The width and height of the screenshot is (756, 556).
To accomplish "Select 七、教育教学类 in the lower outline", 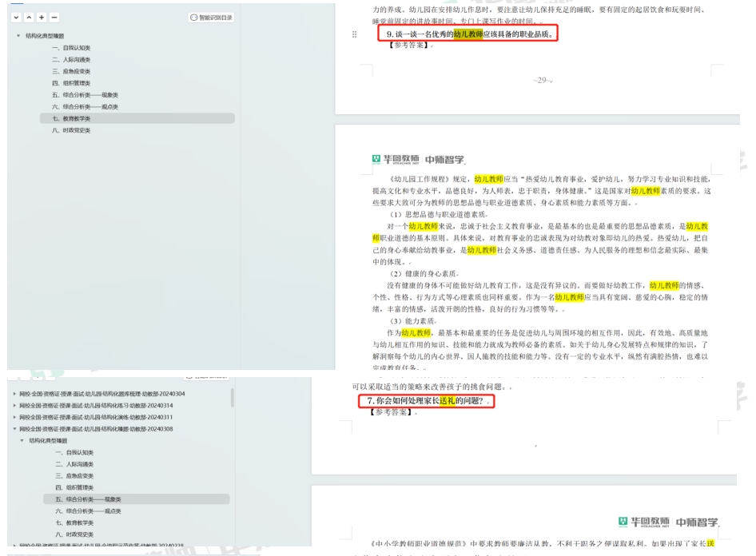I will [74, 522].
